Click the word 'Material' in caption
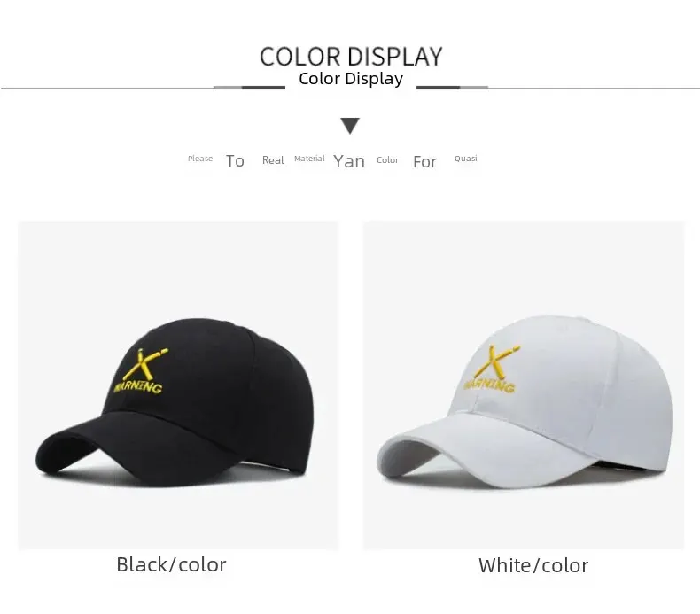This screenshot has height=614, width=700. point(309,159)
